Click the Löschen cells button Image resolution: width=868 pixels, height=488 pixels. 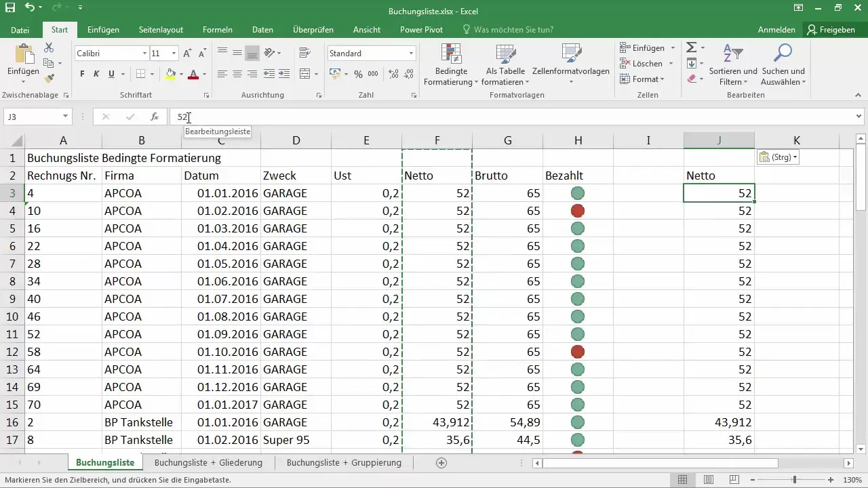click(647, 64)
